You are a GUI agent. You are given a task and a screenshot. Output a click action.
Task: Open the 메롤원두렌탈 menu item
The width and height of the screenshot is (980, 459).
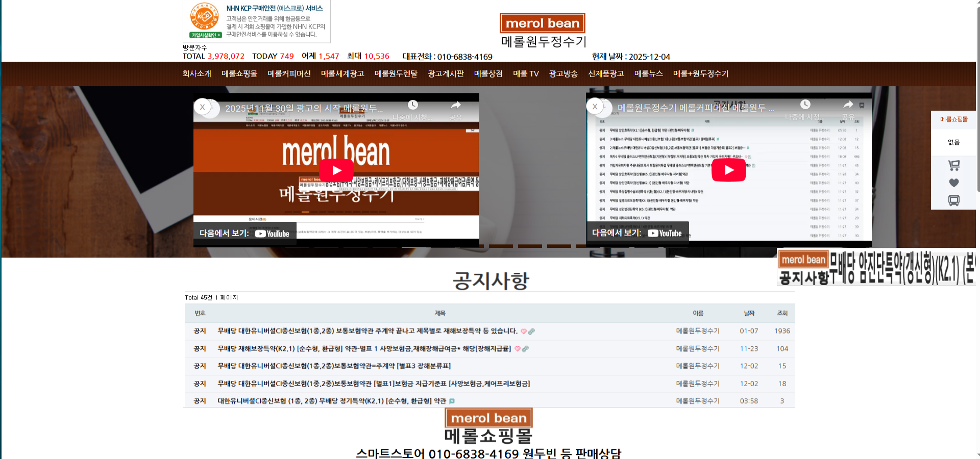click(396, 74)
